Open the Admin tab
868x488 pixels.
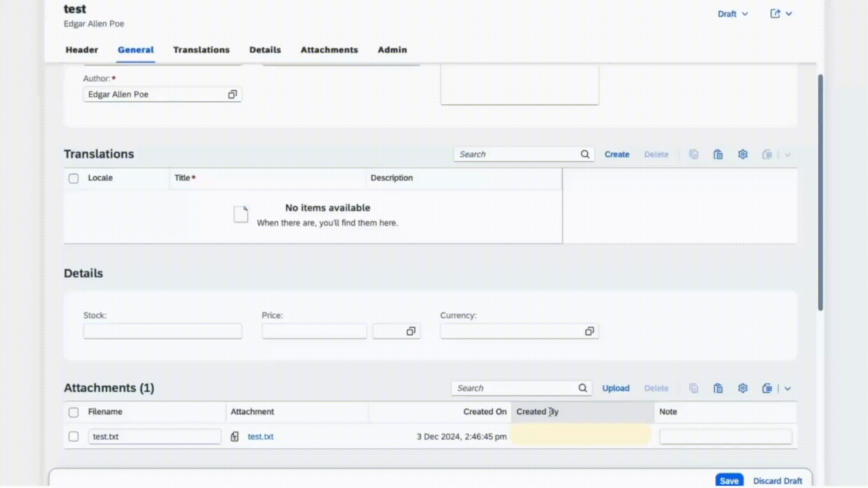pos(392,50)
